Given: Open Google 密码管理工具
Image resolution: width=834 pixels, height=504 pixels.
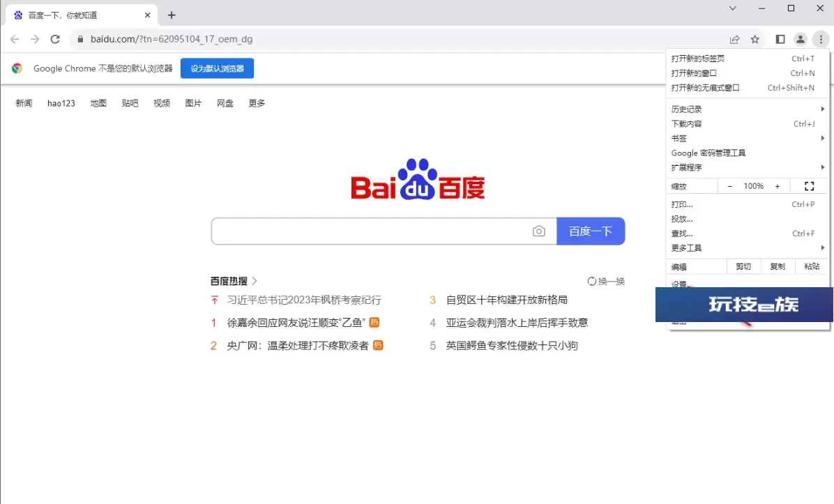Looking at the screenshot, I should tap(748, 153).
